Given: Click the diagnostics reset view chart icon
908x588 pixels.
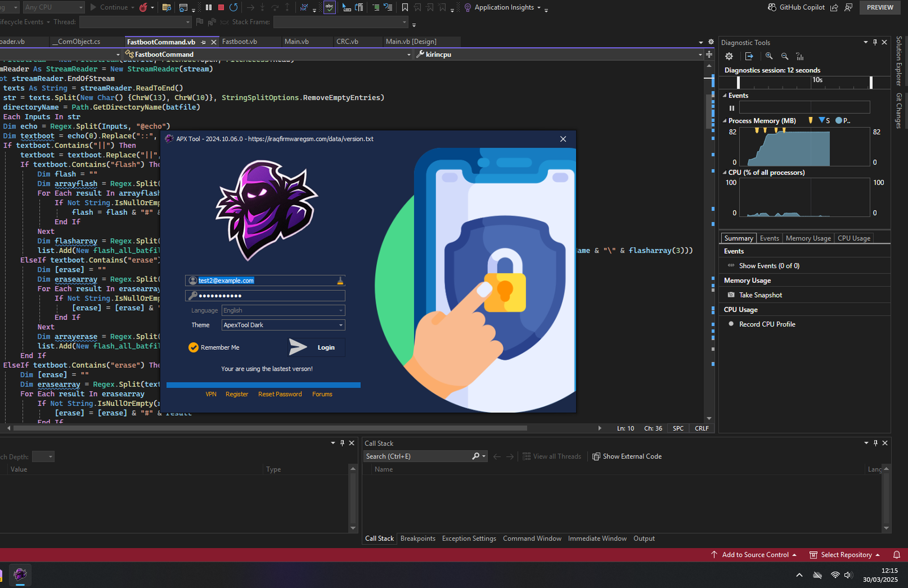Looking at the screenshot, I should click(x=800, y=56).
